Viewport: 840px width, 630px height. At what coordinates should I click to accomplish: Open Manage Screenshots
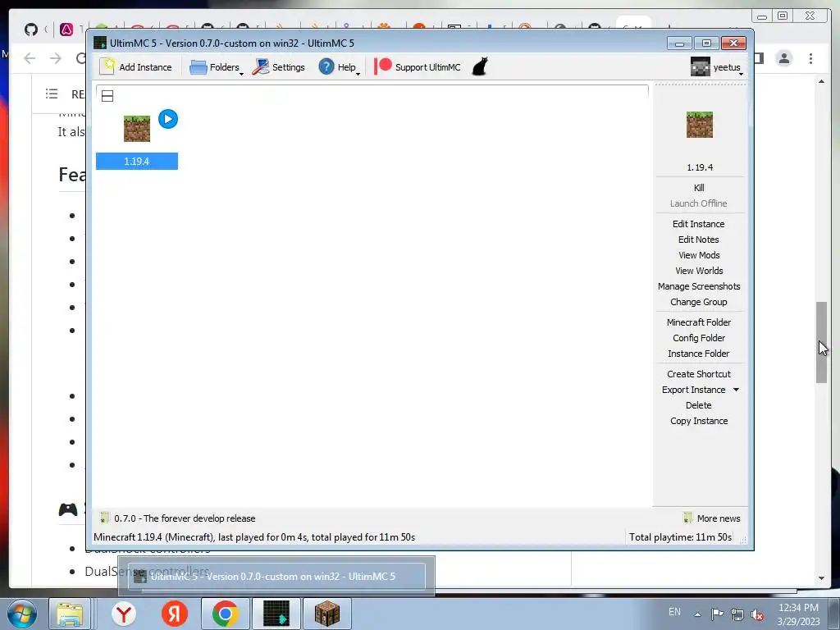(x=699, y=286)
